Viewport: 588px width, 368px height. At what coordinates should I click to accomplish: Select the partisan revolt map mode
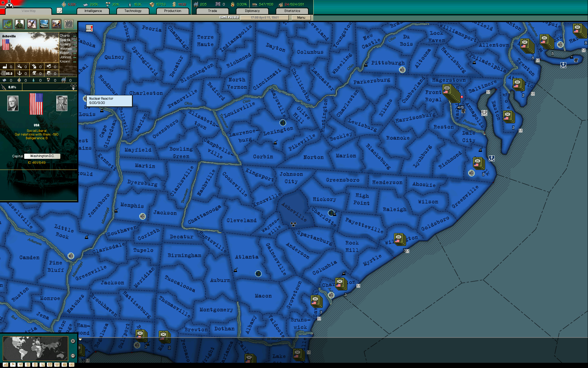pos(42,365)
